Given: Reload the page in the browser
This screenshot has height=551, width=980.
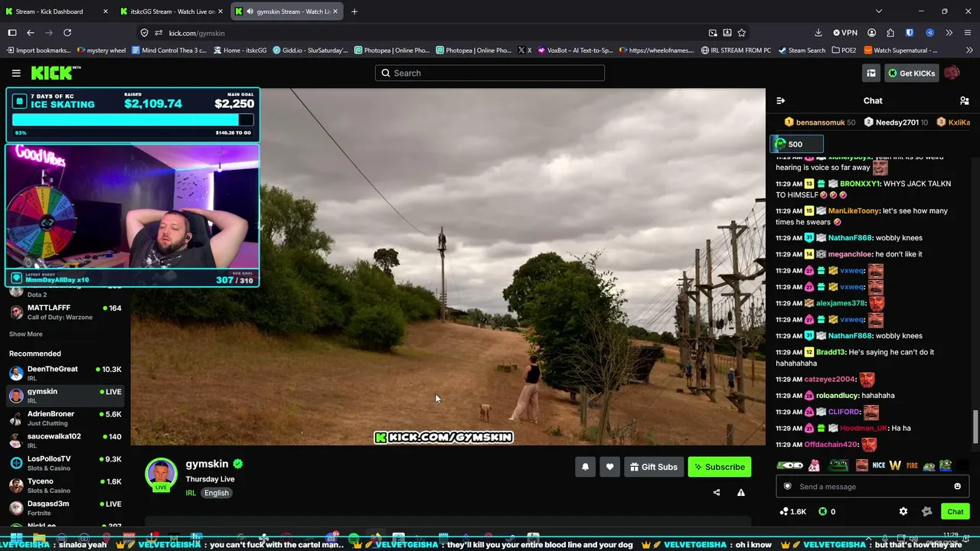Looking at the screenshot, I should click(67, 33).
